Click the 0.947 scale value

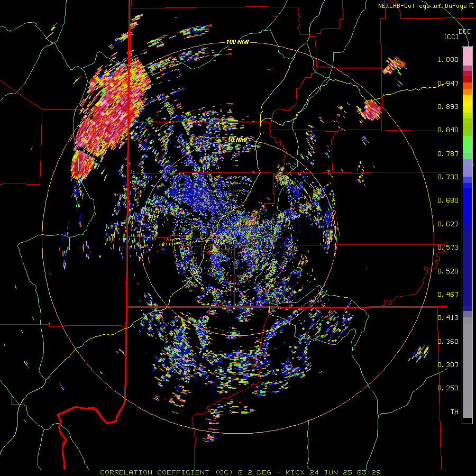pos(448,83)
